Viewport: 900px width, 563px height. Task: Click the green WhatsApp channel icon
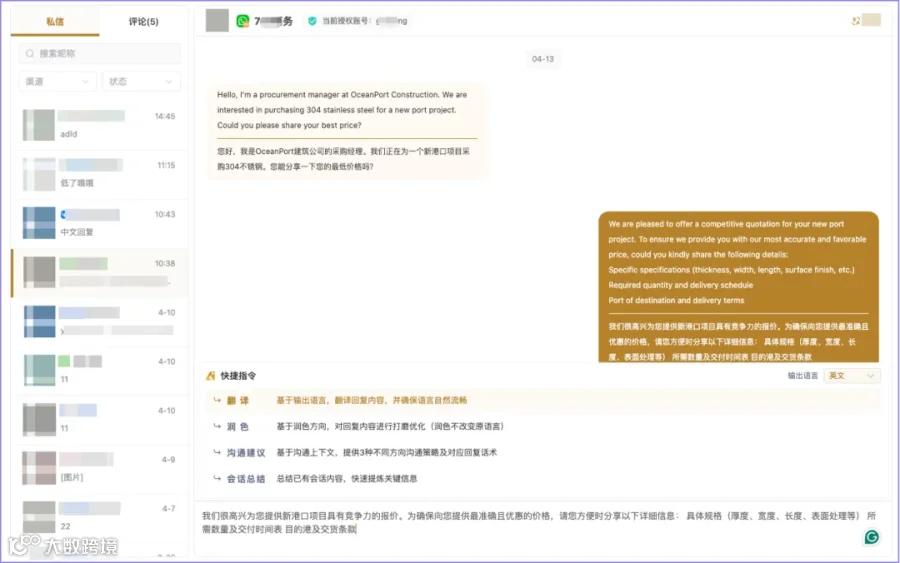click(x=243, y=21)
